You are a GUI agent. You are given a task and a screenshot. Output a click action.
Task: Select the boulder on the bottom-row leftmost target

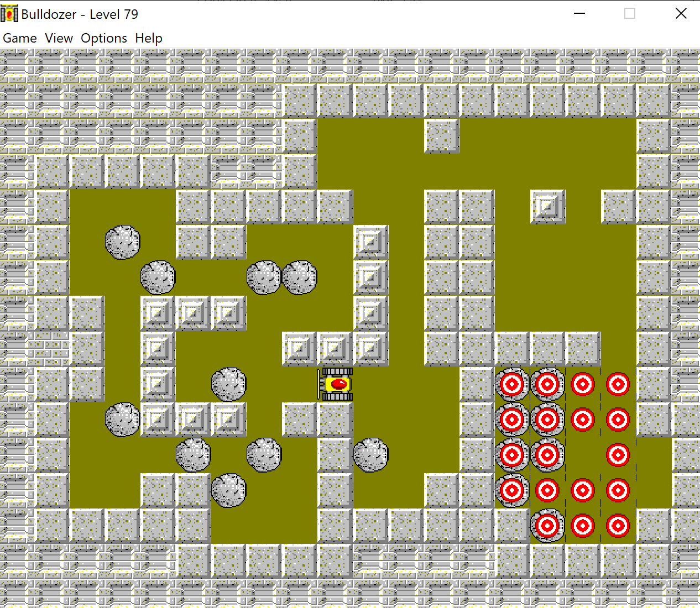(x=547, y=526)
